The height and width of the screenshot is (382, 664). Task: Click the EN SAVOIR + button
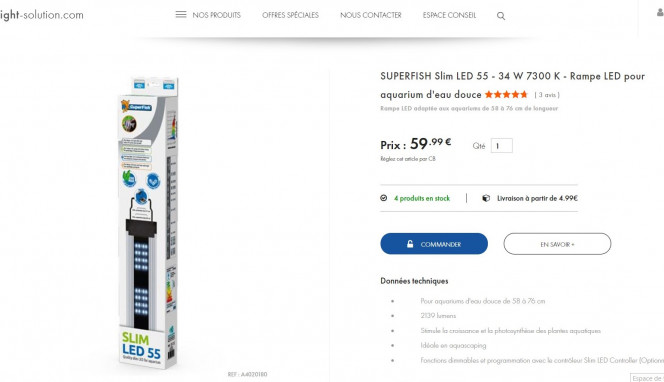[557, 244]
